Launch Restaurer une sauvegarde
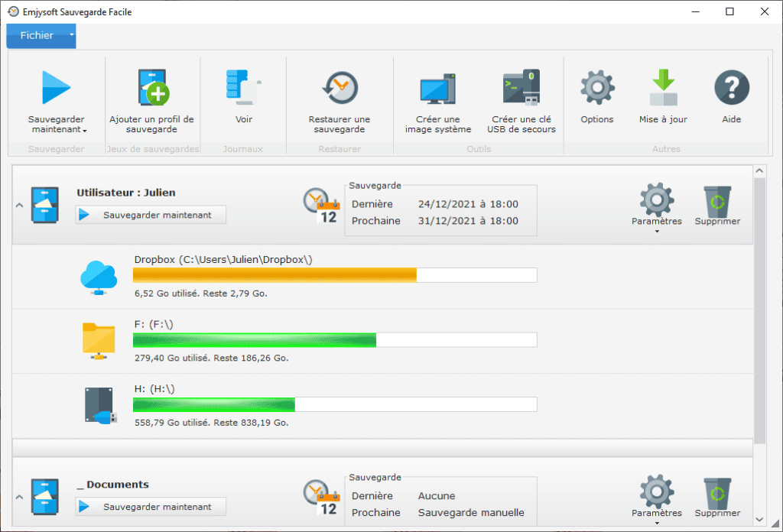This screenshot has height=532, width=783. coord(340,99)
